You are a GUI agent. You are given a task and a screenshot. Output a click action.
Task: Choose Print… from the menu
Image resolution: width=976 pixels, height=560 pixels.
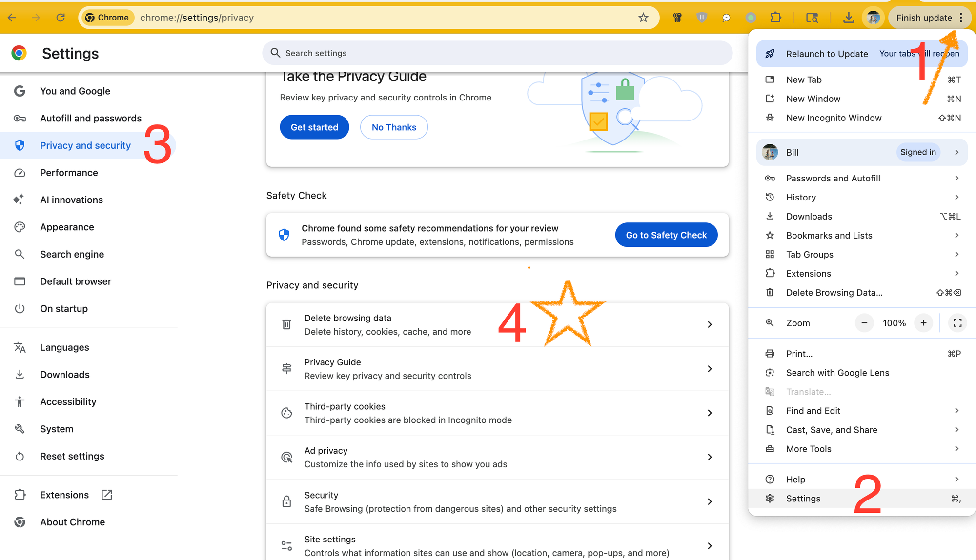coord(862,354)
